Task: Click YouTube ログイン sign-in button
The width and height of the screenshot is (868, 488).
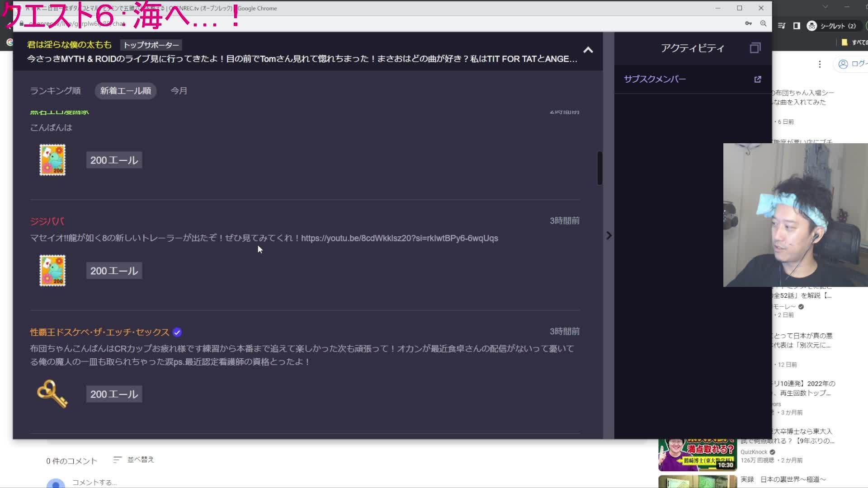Action: tap(852, 64)
